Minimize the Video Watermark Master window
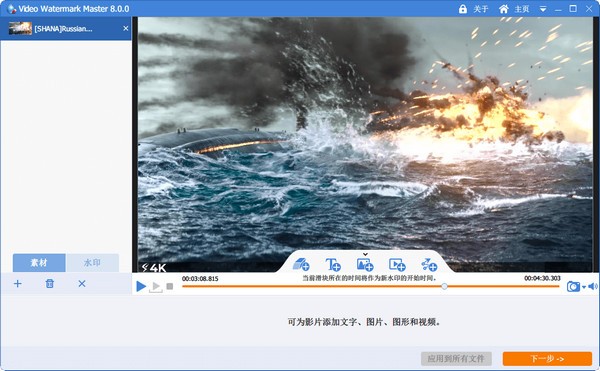The width and height of the screenshot is (600, 371). coord(558,9)
